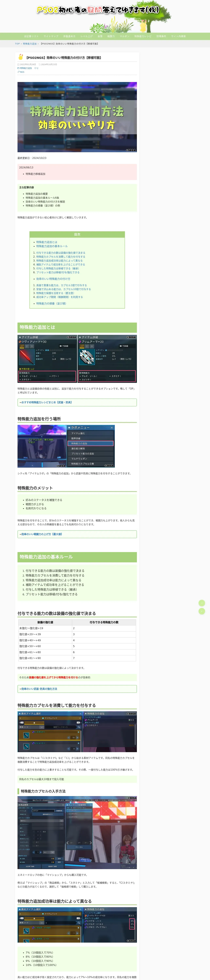Click the upper green floating round button
This screenshot has height=980, width=210.
(x=202, y=603)
